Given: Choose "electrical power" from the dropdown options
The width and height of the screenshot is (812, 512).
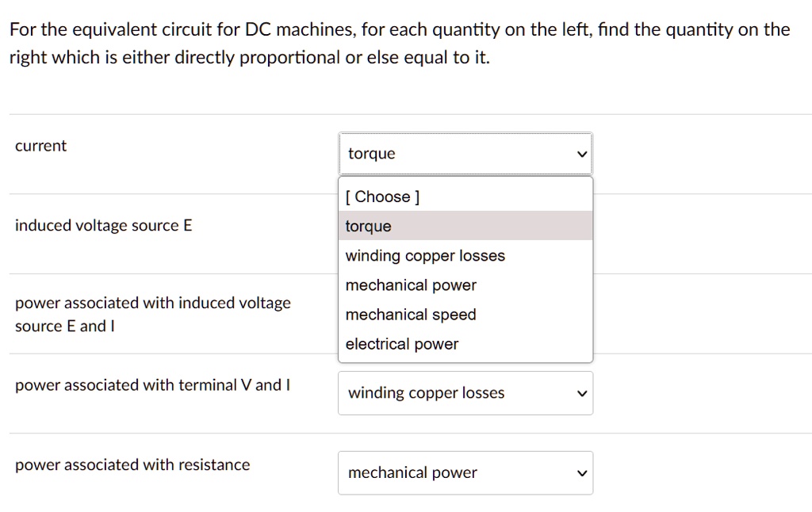Looking at the screenshot, I should 402,343.
